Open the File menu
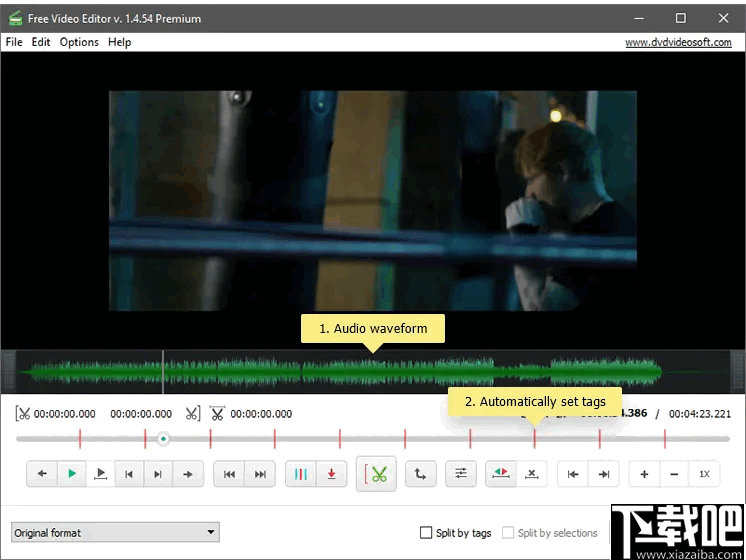This screenshot has width=746, height=560. coord(14,42)
